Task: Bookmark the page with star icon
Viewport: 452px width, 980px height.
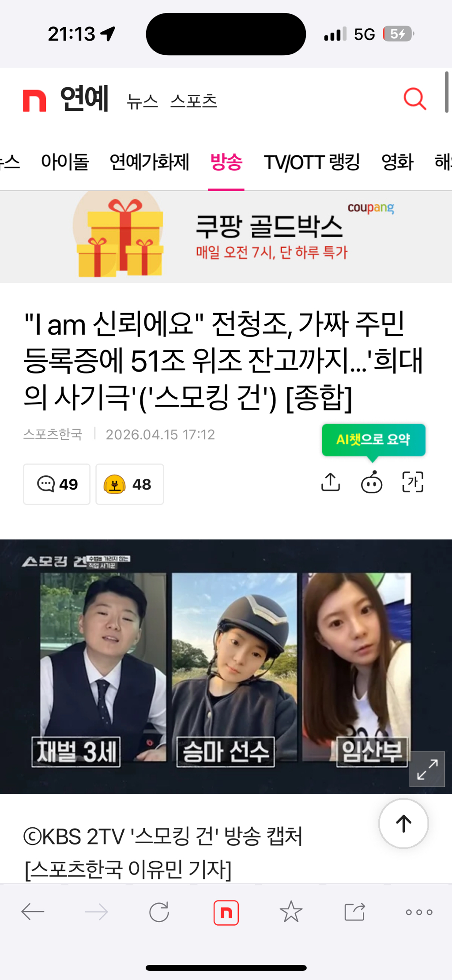Action: click(291, 912)
